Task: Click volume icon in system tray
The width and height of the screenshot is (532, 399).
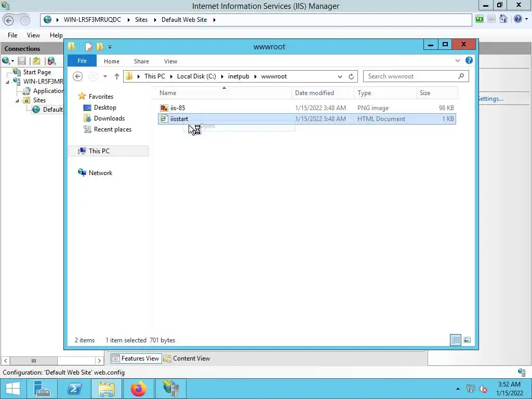Action: coord(483,389)
